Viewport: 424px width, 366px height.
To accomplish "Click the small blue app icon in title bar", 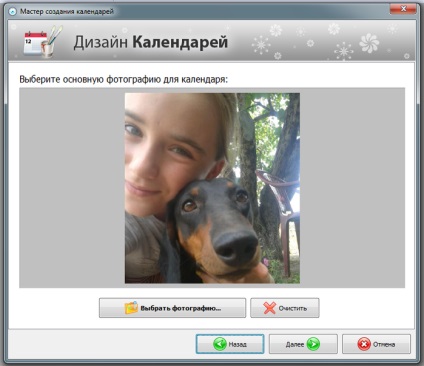I will pos(12,12).
